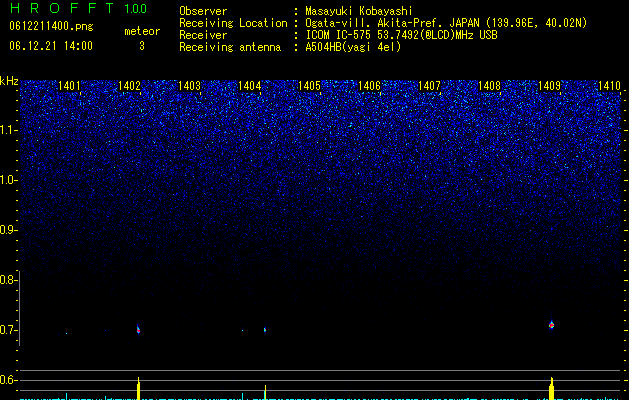Click the 1.0 kHz axis label
Screen dimensions: 629x400
click(8, 180)
